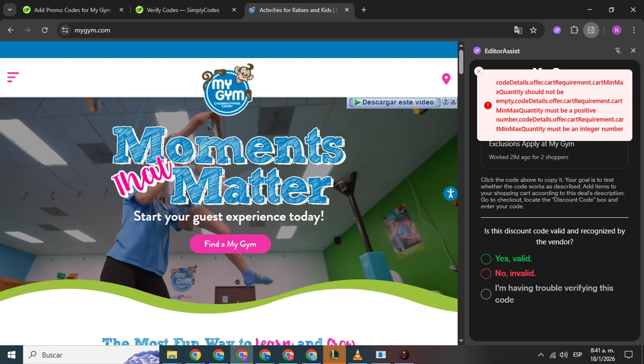644x364 pixels.
Task: Open the blue accessibility options icon
Action: pyautogui.click(x=450, y=193)
